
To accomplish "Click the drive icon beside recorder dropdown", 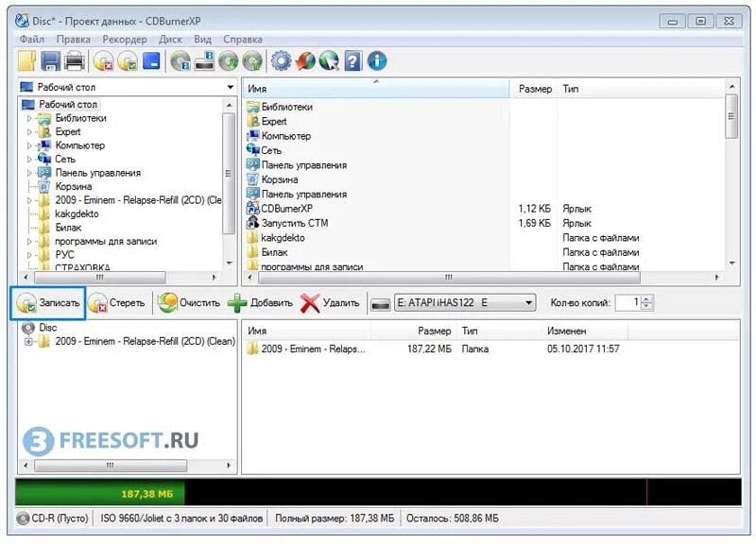I will (381, 304).
